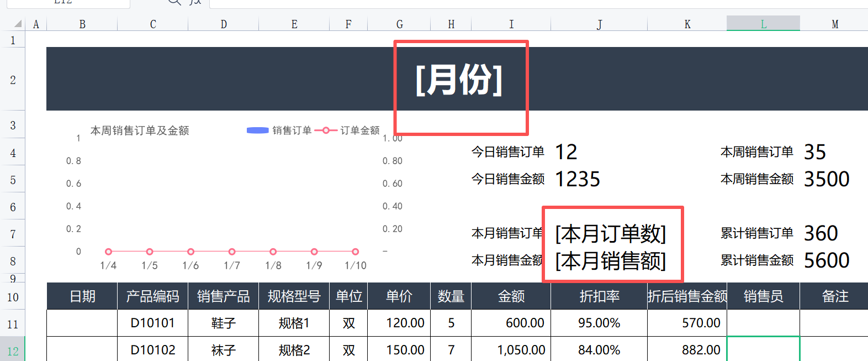Viewport: 868px width, 361px height.
Task: Click the fx insert function icon
Action: coord(195,2)
